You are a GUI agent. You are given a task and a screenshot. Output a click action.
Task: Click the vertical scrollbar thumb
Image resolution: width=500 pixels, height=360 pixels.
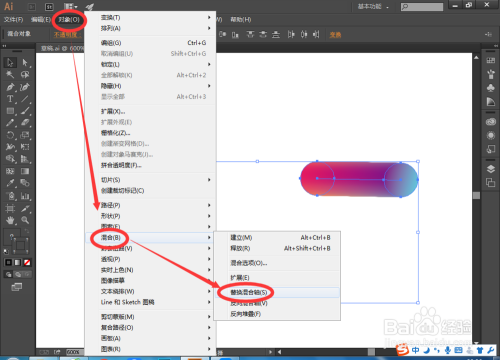(476, 195)
